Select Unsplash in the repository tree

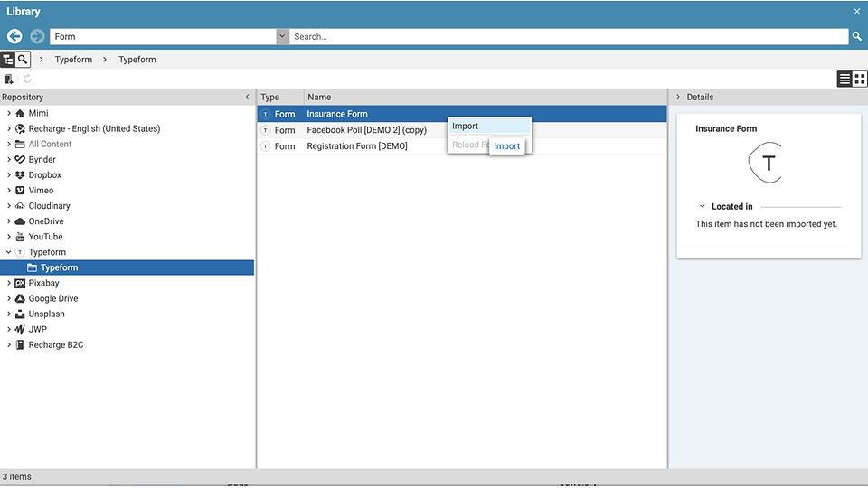point(46,314)
